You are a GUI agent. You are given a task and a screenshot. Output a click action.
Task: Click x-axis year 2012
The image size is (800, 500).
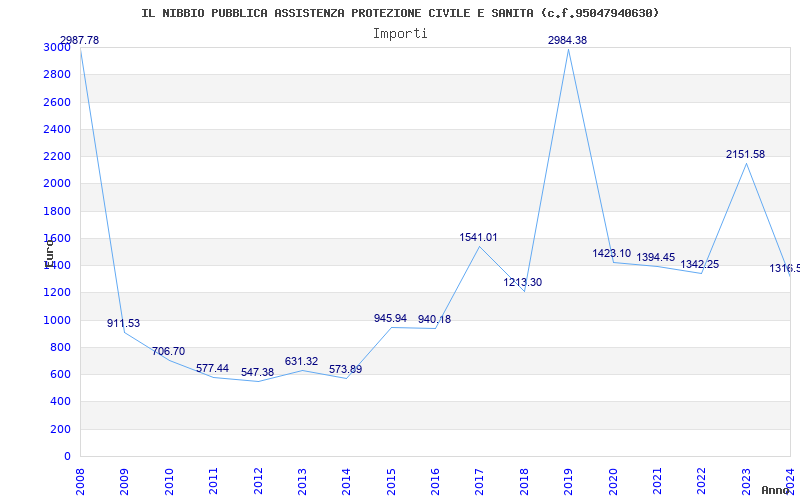coord(258,481)
